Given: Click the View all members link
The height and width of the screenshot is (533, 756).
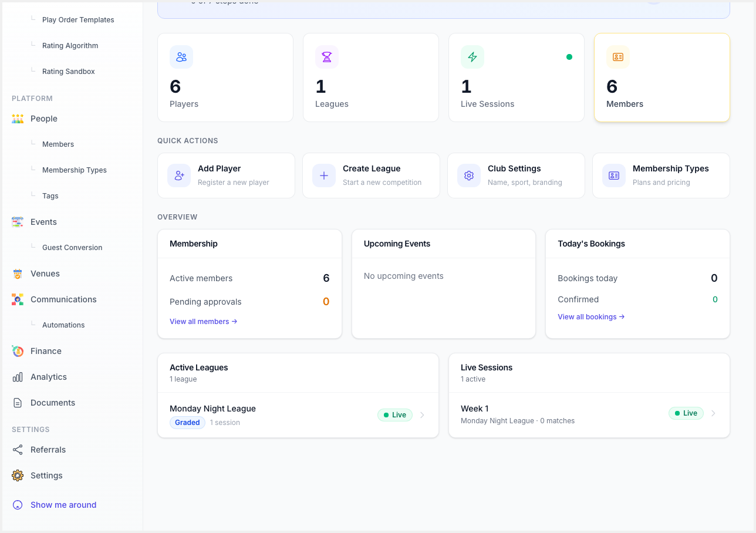Looking at the screenshot, I should tap(204, 322).
